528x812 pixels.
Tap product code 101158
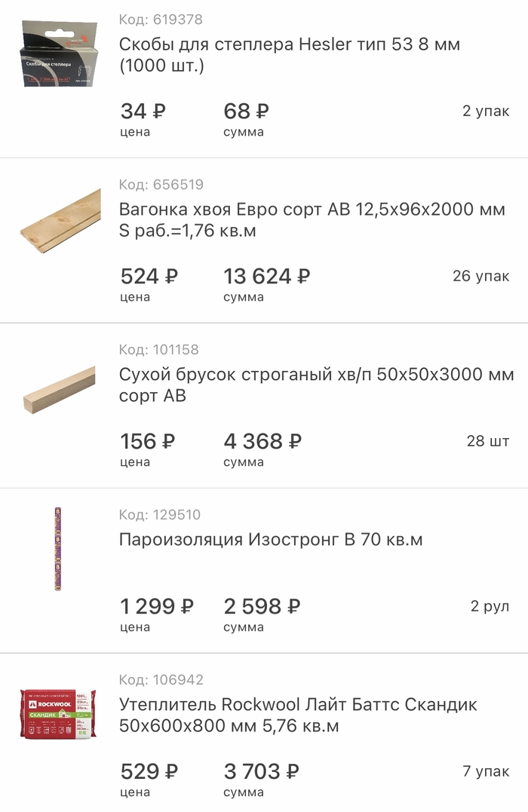(x=158, y=350)
